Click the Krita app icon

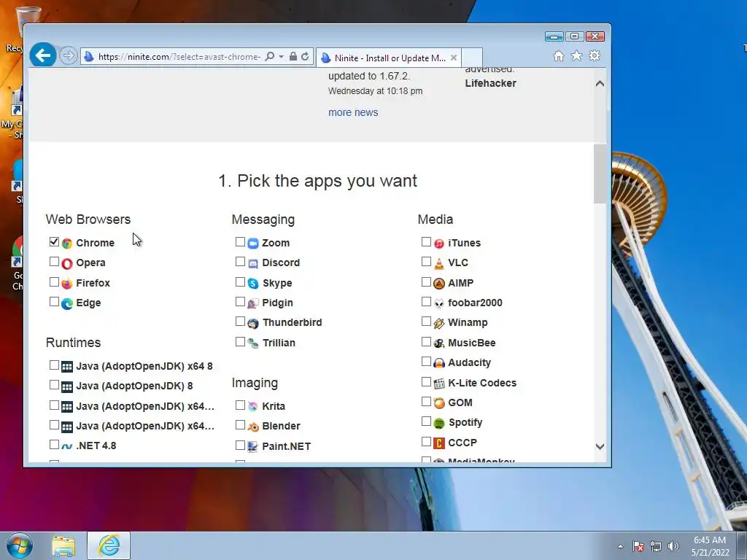(253, 406)
